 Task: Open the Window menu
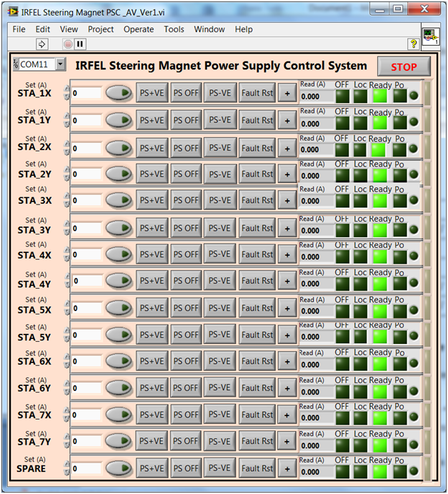209,29
